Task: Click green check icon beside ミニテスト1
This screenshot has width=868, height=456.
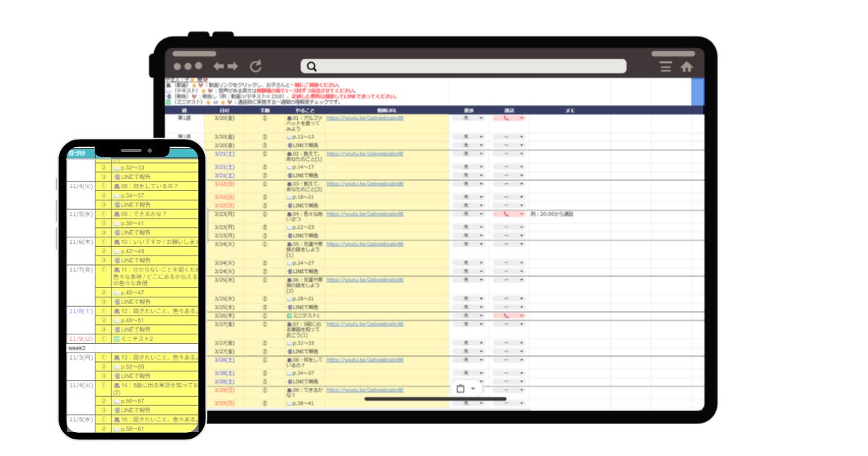Action: [290, 316]
